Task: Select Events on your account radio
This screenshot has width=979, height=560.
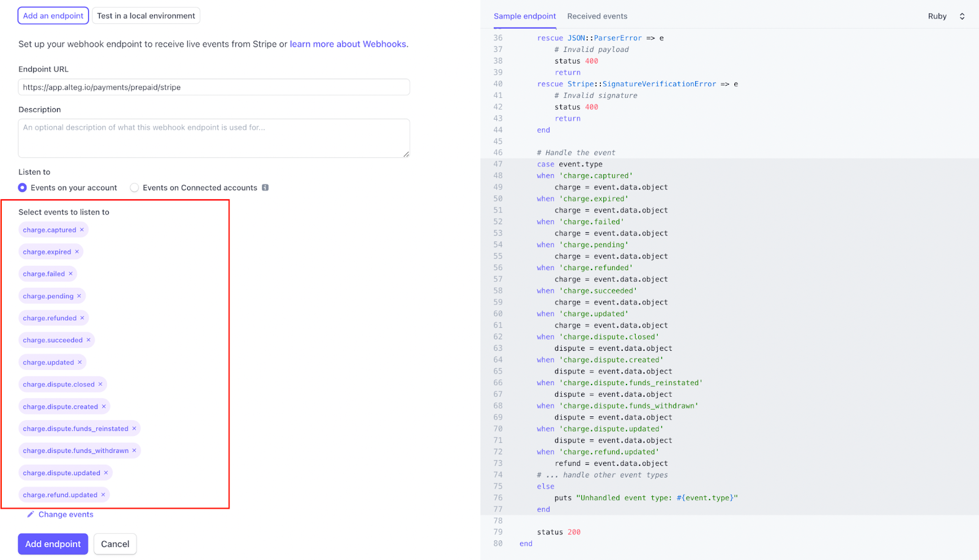Action: tap(23, 188)
